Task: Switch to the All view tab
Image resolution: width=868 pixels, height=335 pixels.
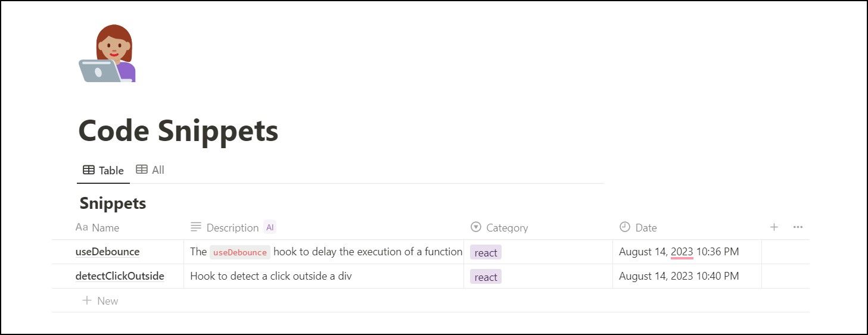Action: coord(150,170)
